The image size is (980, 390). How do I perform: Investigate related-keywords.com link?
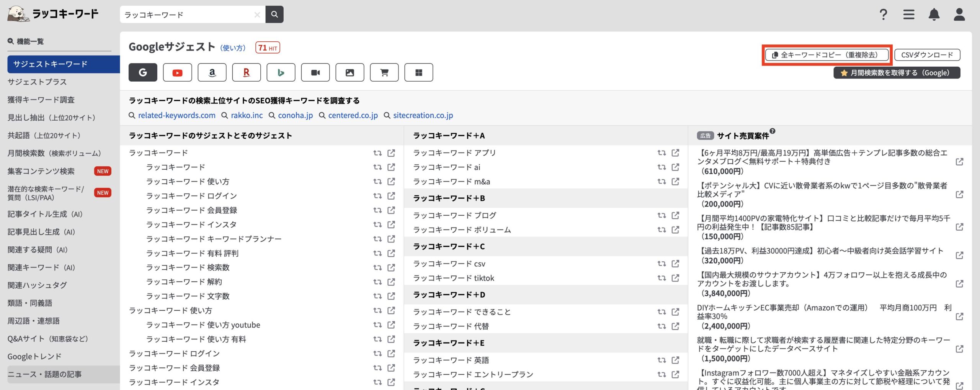176,115
